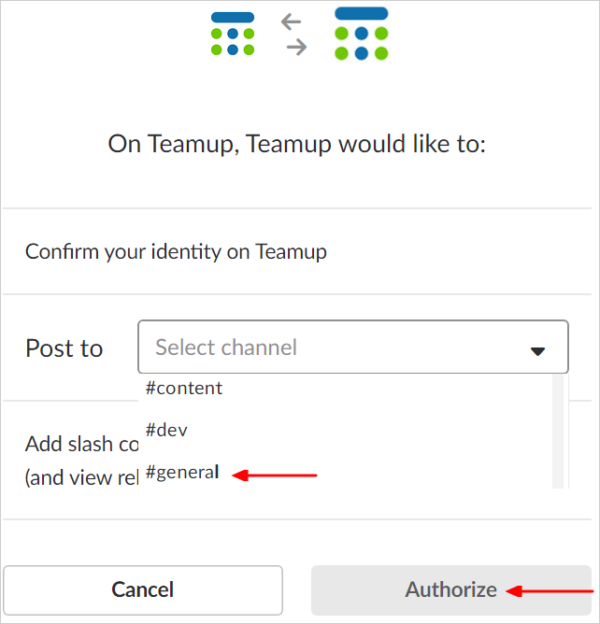Authorize Teamup access
Screen dimensions: 600x624
451,590
